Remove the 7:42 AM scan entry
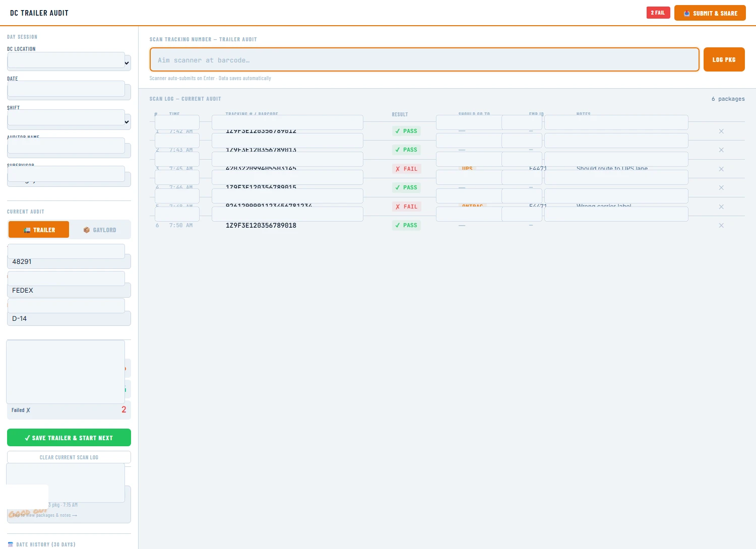Image resolution: width=756 pixels, height=549 pixels. click(721, 131)
